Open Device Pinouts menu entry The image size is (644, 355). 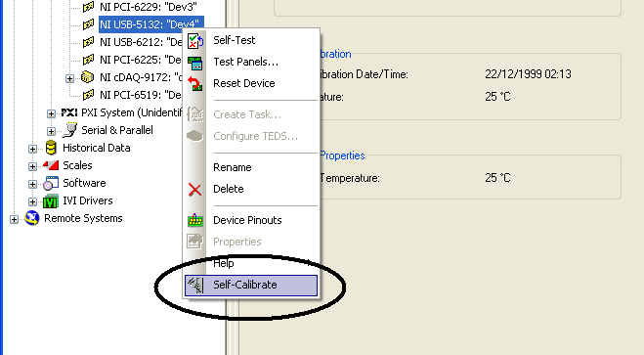point(251,220)
